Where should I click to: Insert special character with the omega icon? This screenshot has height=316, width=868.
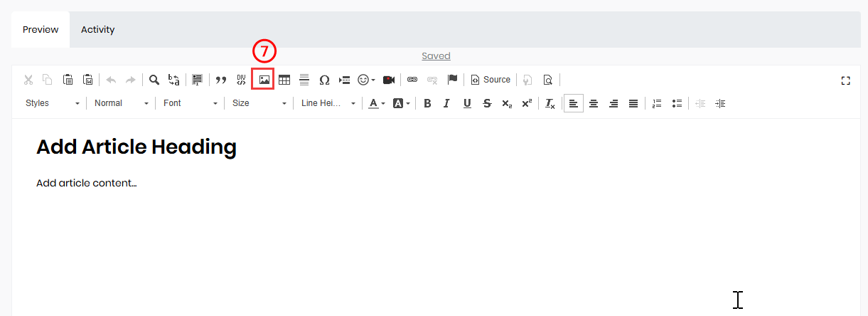324,80
